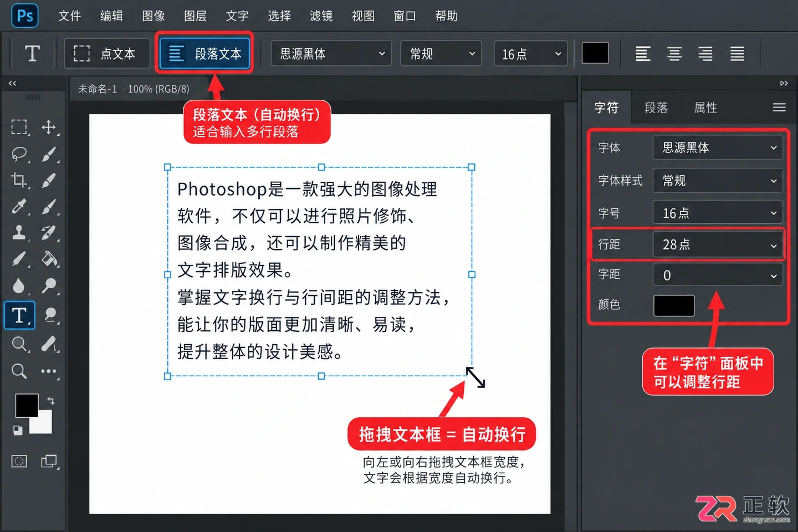The height and width of the screenshot is (532, 798).
Task: Open the options bar 常规 style dropdown
Action: coord(441,54)
